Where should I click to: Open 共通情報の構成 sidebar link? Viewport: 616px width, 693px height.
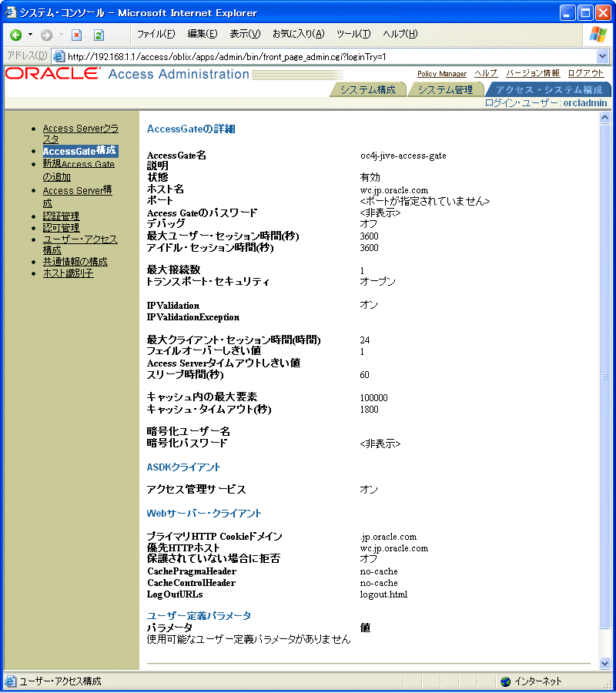(75, 262)
